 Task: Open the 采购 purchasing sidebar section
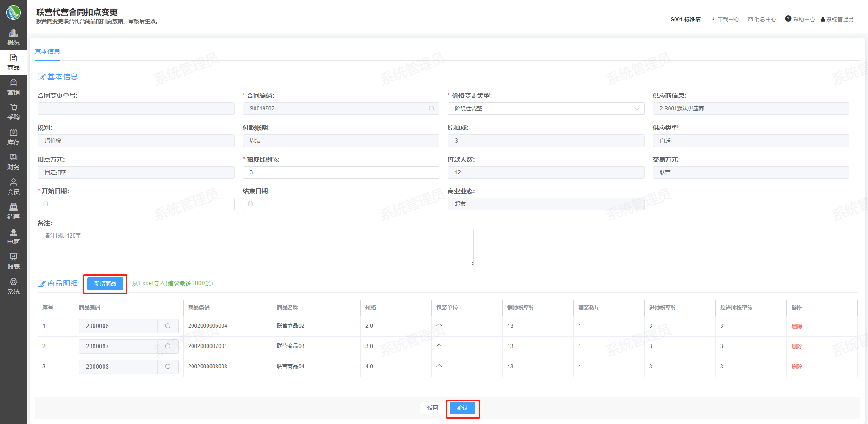pos(14,112)
